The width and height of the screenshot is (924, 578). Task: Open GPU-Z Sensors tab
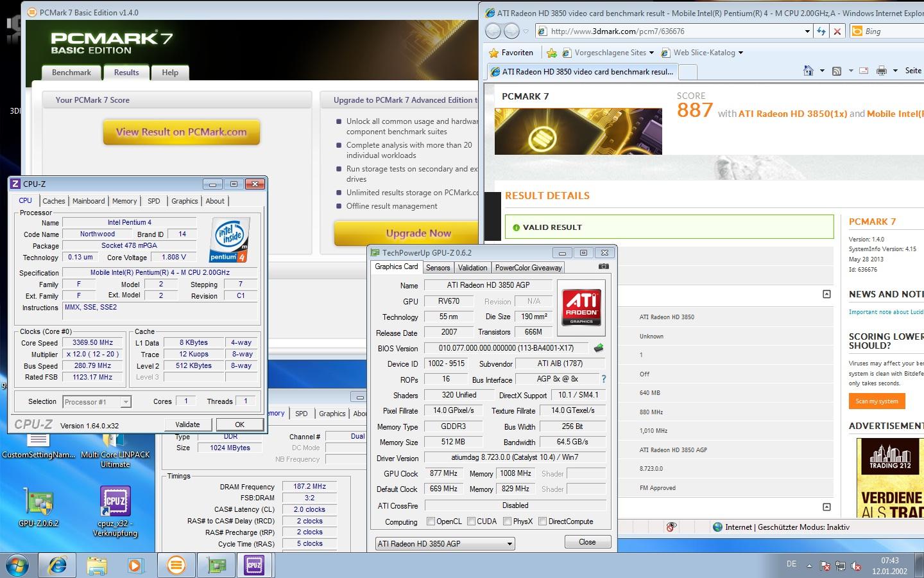(438, 268)
